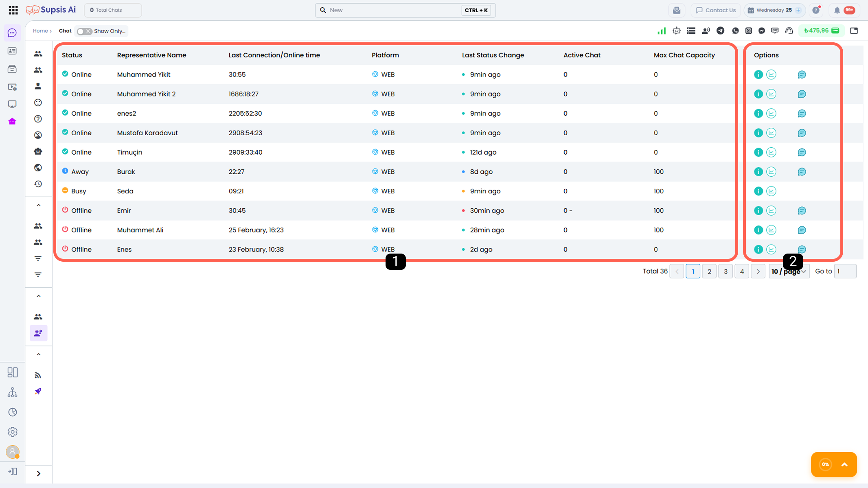Open the contact card sidebar icon

(x=12, y=51)
